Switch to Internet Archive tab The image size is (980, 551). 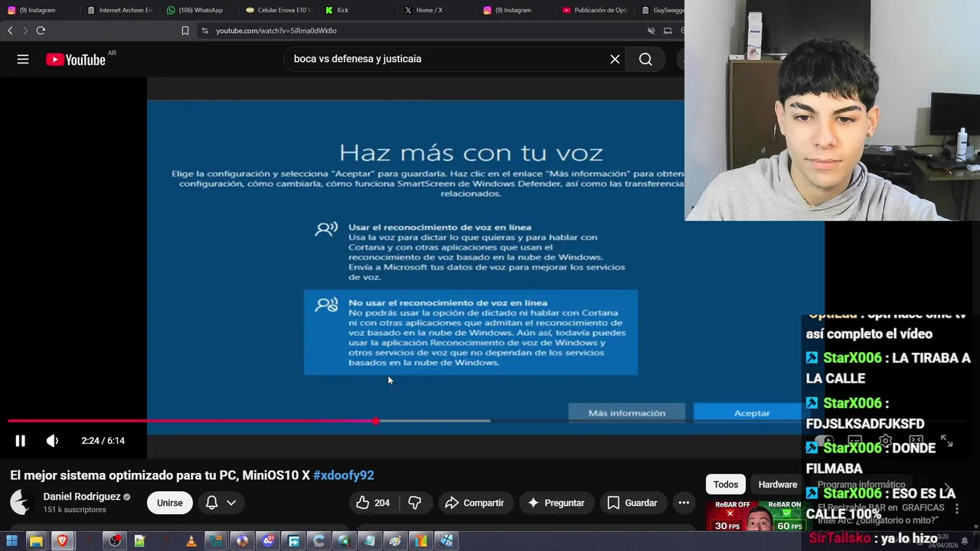pos(120,10)
